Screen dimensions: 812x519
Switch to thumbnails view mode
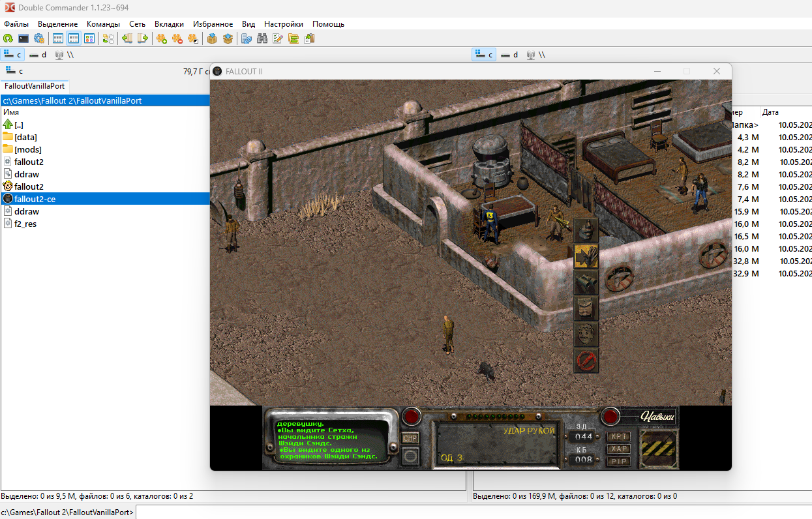[89, 38]
